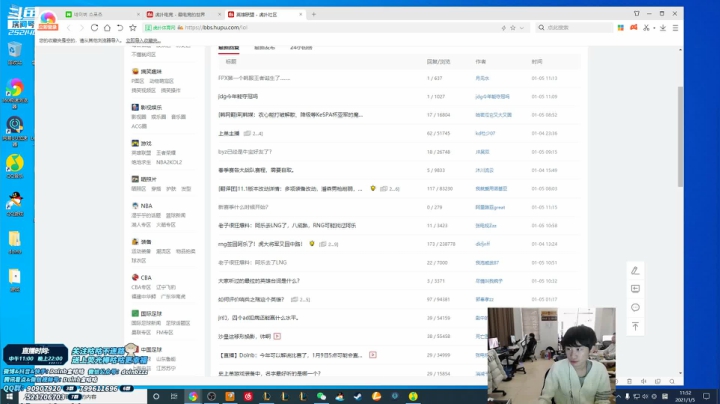
Task: Click the skin/shirt icon in title bar
Action: point(636,14)
